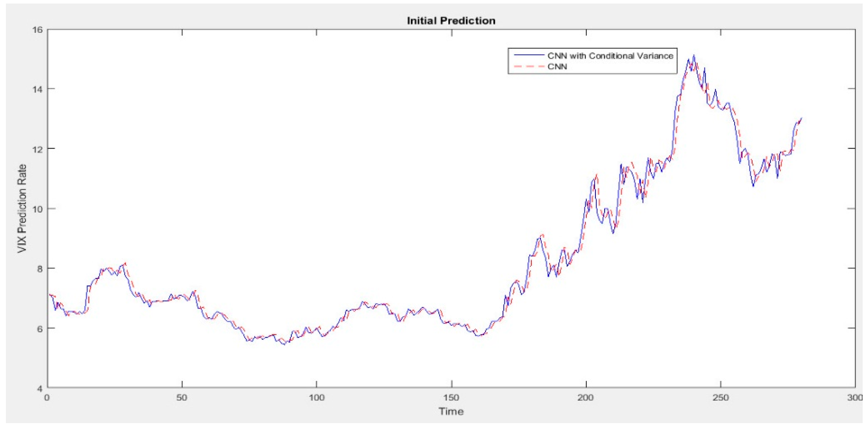The image size is (868, 429).
Task: Click the y-axis tick label "6"
Action: click(40, 328)
